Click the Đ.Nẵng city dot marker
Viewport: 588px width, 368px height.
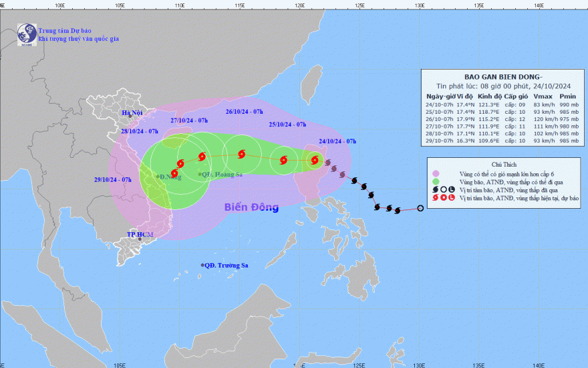pyautogui.click(x=158, y=177)
